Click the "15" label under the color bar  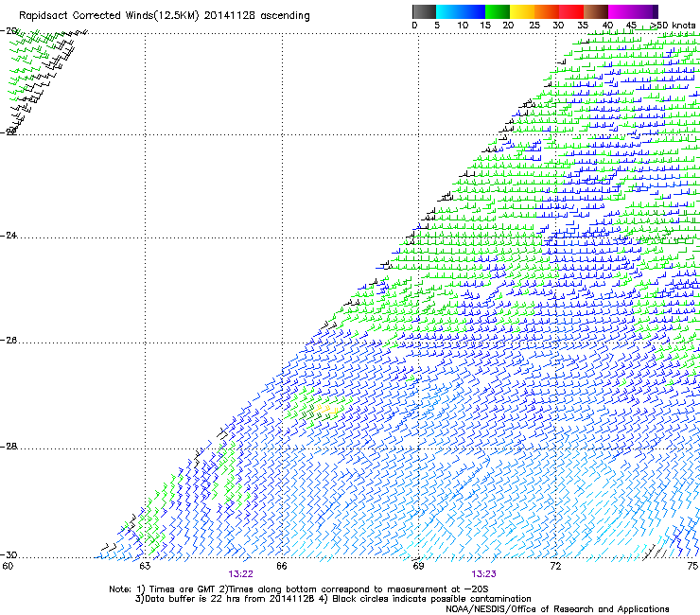click(x=485, y=26)
